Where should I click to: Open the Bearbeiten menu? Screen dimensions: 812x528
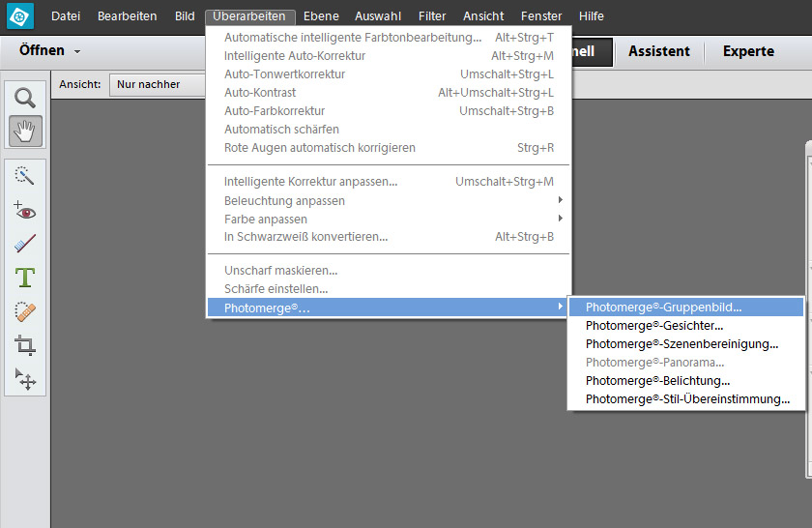coord(127,16)
